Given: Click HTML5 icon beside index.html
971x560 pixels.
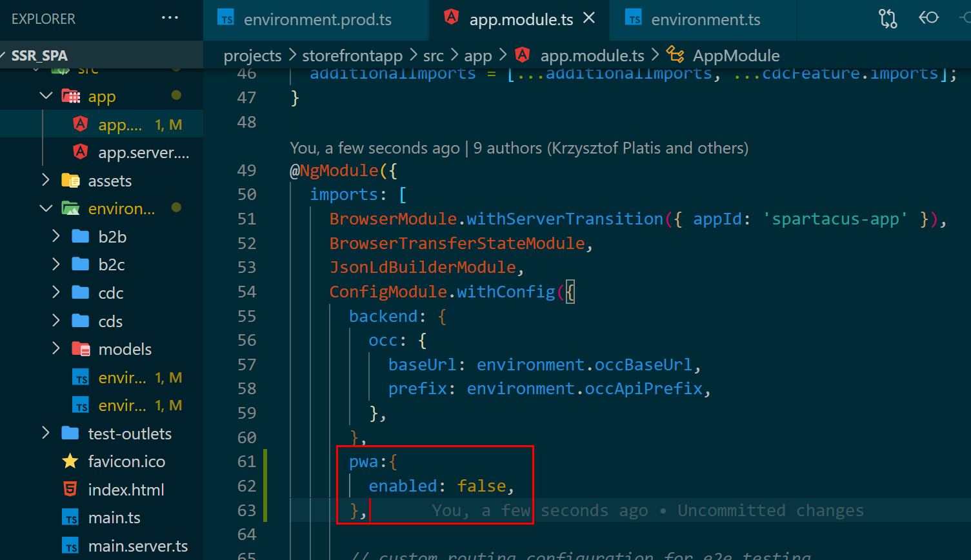Looking at the screenshot, I should coord(70,489).
